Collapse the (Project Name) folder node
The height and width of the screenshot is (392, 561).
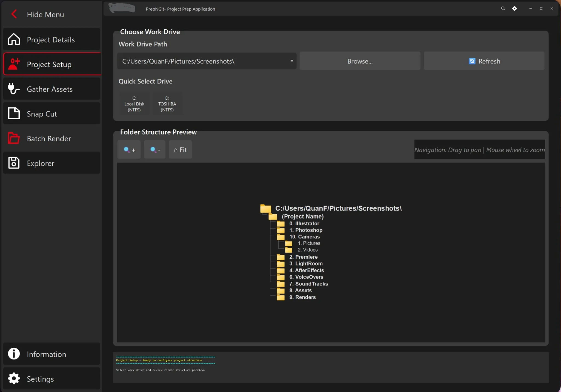(273, 217)
